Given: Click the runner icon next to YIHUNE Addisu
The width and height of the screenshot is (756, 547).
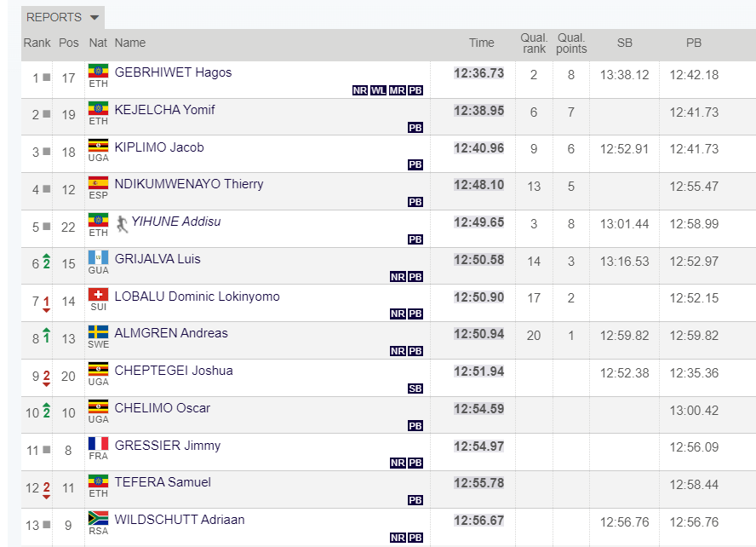Looking at the screenshot, I should pyautogui.click(x=122, y=224).
